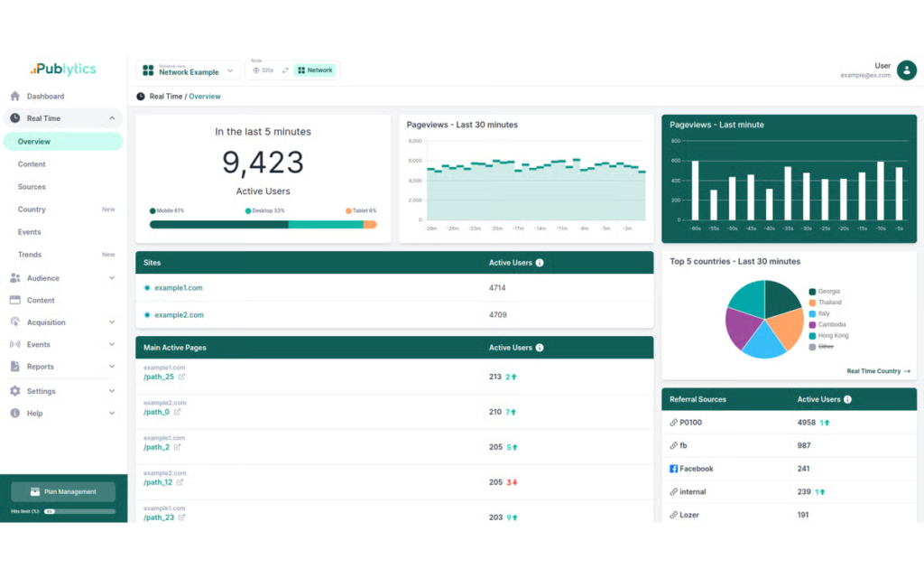
Task: Click the Events signal icon
Action: pos(14,344)
